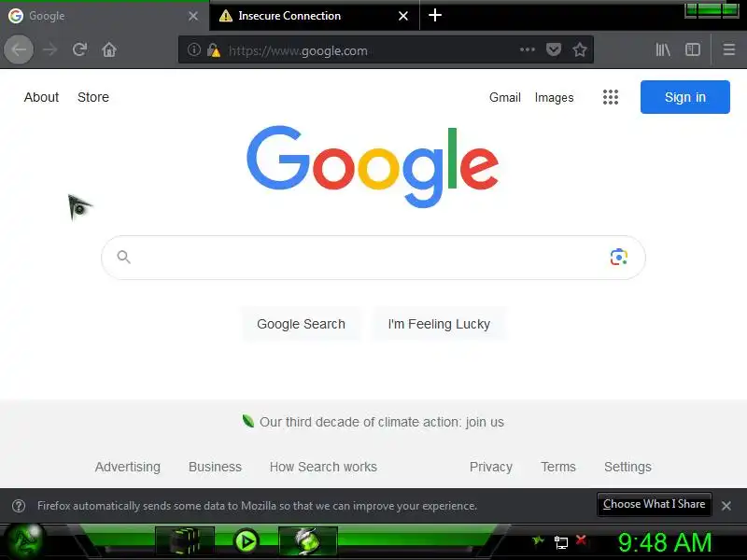Open the Library bookshelf icon
747x560 pixels.
click(663, 49)
